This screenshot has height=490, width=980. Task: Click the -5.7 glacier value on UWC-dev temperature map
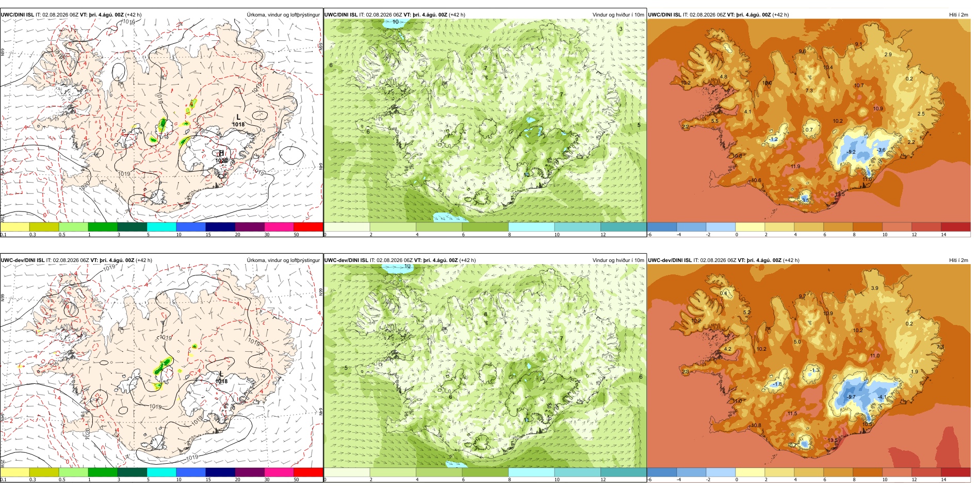point(851,397)
